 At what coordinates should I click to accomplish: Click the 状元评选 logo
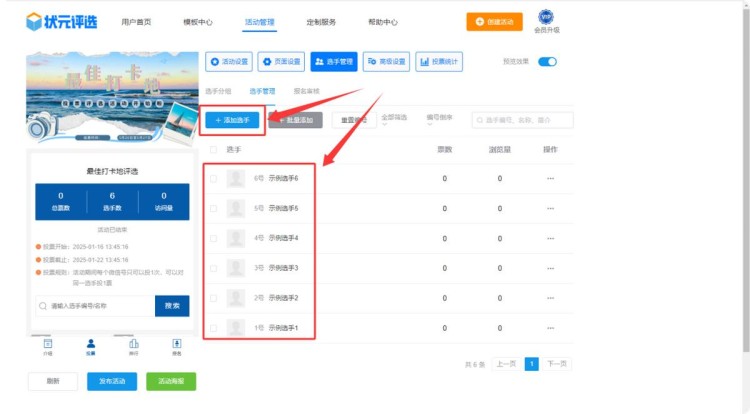coord(62,22)
